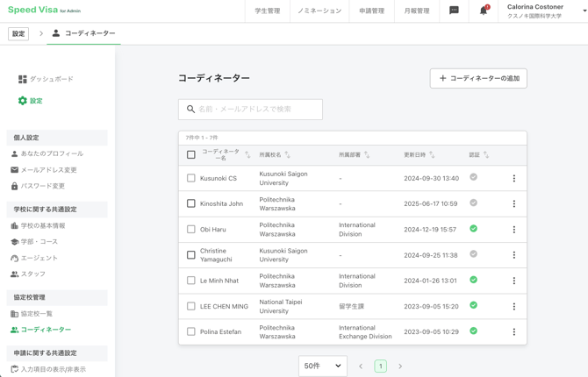Open the ダッシュボード sidebar item
Viewport: 588px width, 377px height.
52,79
